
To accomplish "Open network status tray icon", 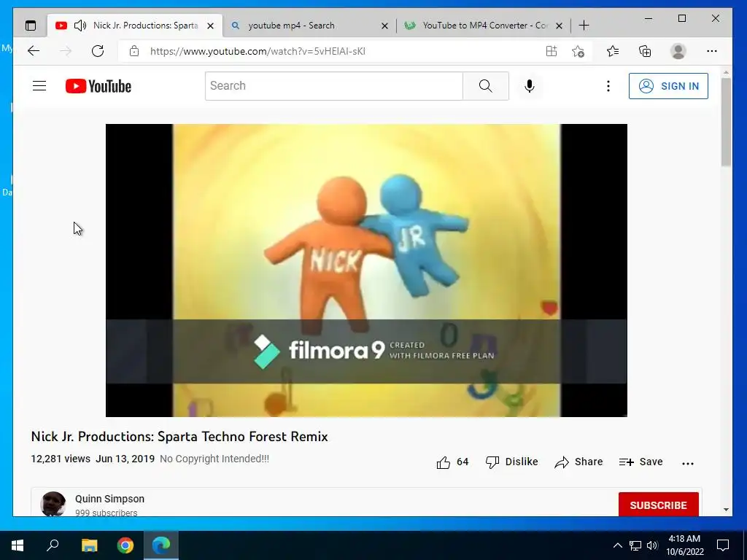I will coord(635,545).
